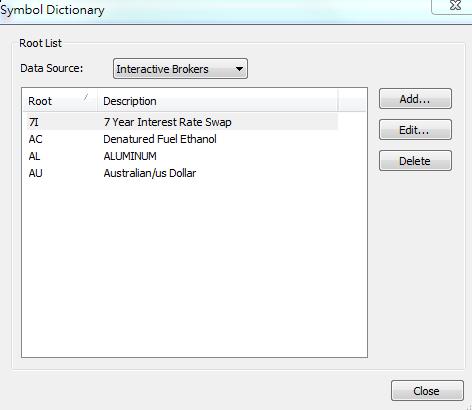Select the AU root entry

click(x=35, y=173)
